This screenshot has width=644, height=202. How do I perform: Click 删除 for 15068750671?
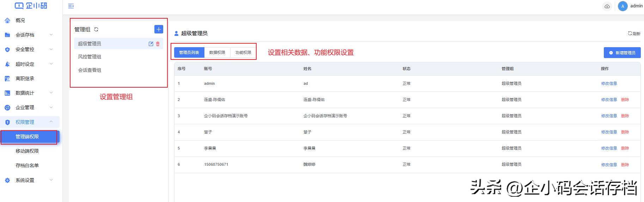(x=625, y=165)
